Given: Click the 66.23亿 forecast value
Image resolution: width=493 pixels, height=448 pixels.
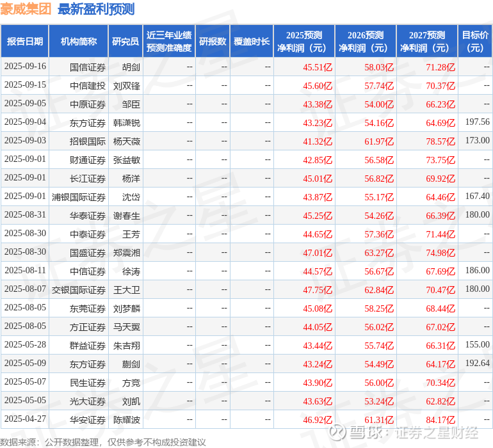Looking at the screenshot, I should click(x=440, y=104).
